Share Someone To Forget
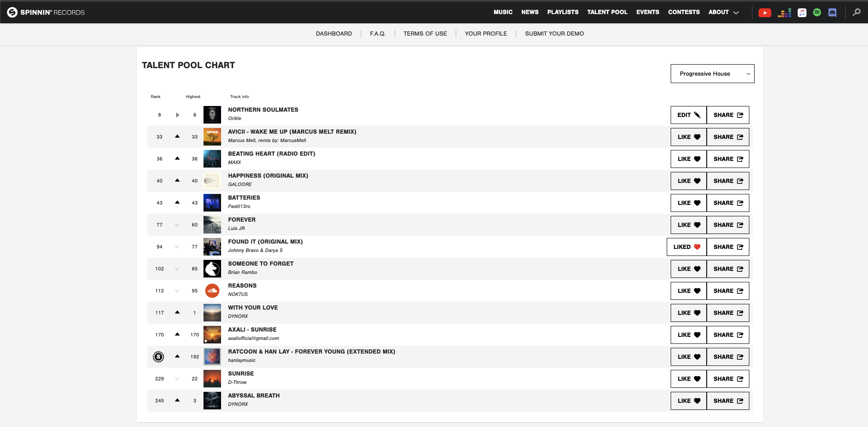868x427 pixels. tap(728, 269)
